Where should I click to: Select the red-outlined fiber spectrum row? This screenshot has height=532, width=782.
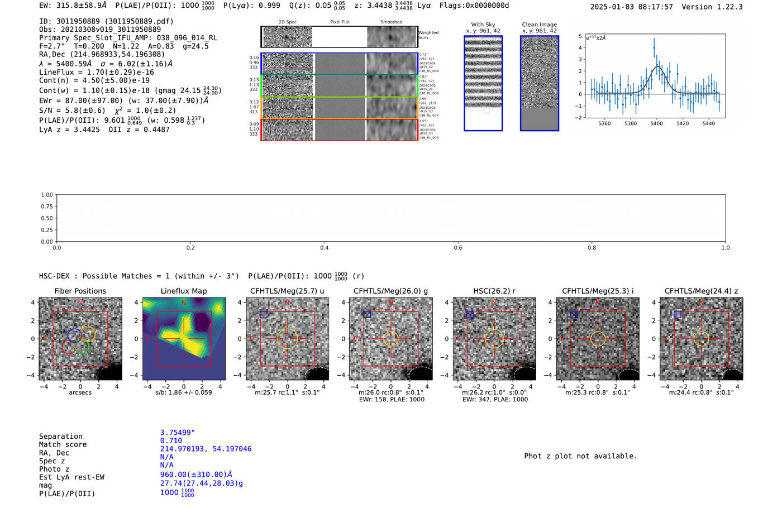click(339, 130)
